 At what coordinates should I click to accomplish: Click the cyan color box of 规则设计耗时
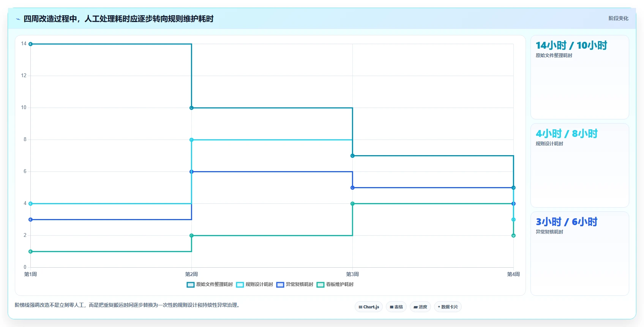point(240,285)
